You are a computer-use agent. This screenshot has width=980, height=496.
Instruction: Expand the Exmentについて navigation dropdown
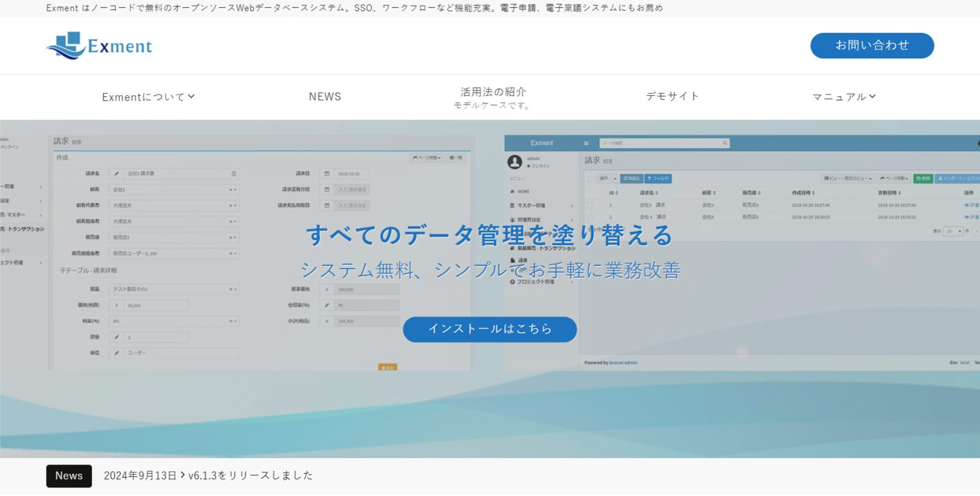148,96
